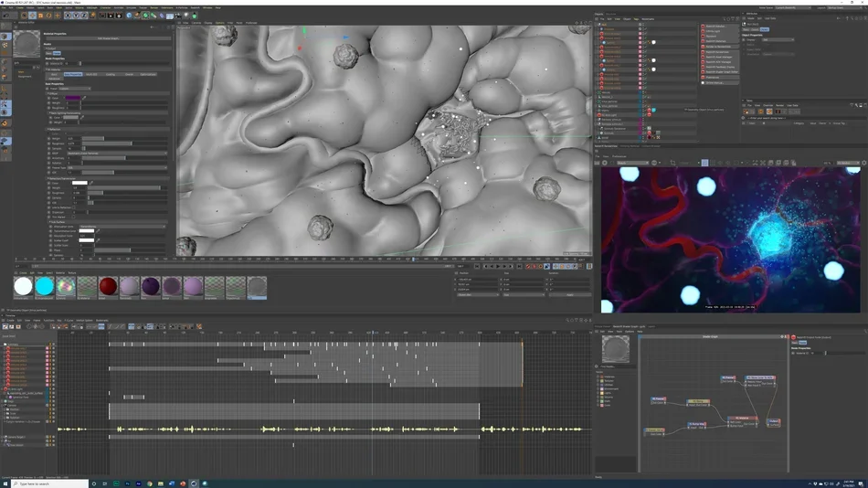Click the light bulb icon in toolbar

click(186, 16)
